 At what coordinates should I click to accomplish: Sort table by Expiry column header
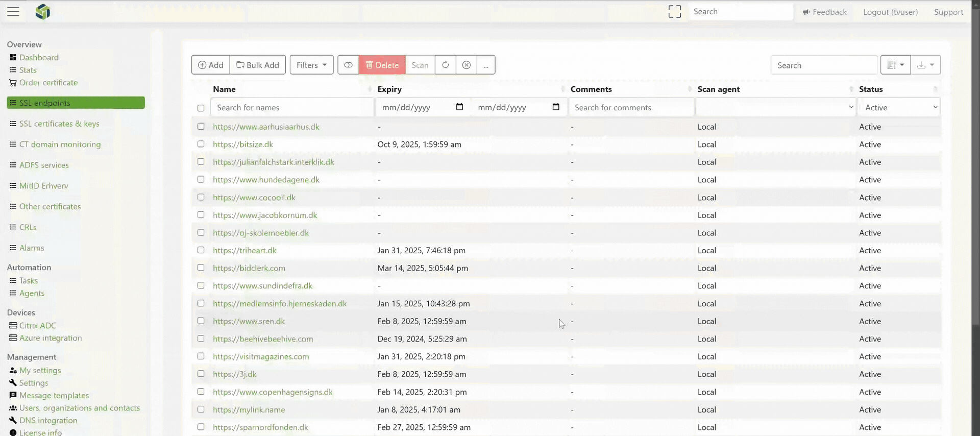pos(471,89)
